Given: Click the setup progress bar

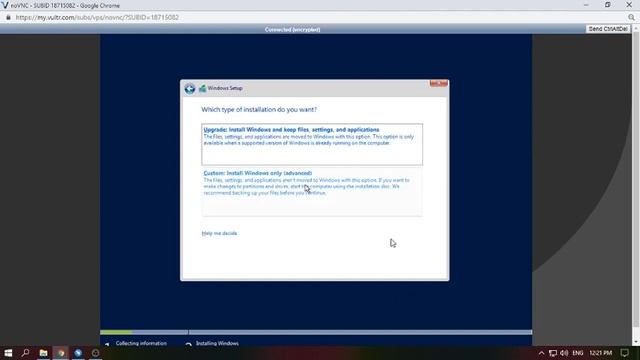Looking at the screenshot, I should click(x=316, y=332).
